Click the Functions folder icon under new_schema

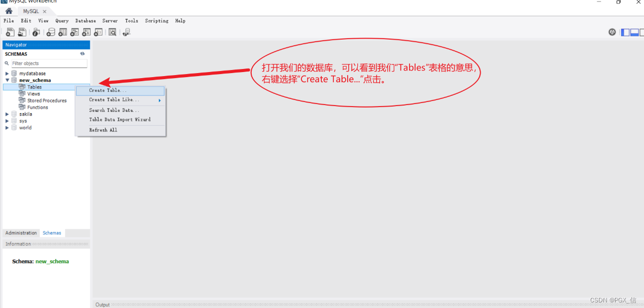pos(22,107)
